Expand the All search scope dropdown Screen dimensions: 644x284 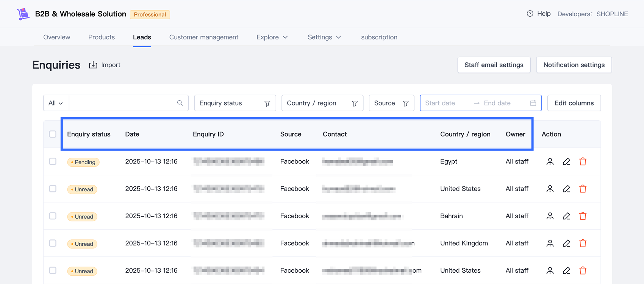pyautogui.click(x=56, y=103)
